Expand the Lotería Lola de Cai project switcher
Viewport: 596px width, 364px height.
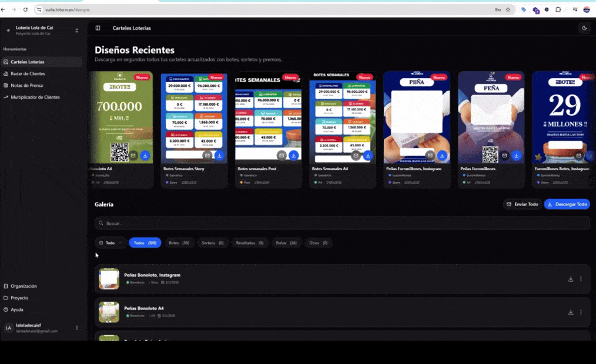click(76, 31)
